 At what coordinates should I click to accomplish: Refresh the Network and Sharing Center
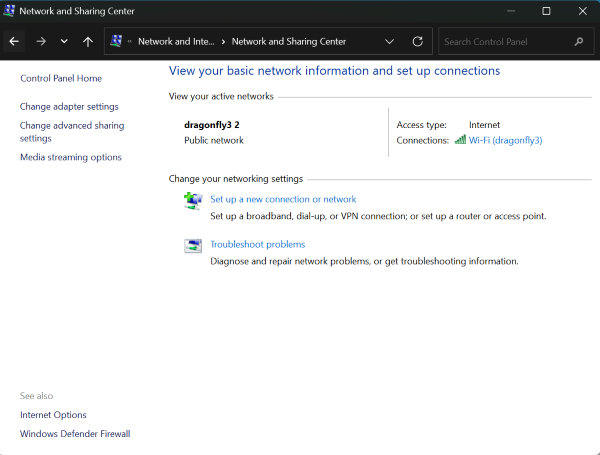point(417,42)
